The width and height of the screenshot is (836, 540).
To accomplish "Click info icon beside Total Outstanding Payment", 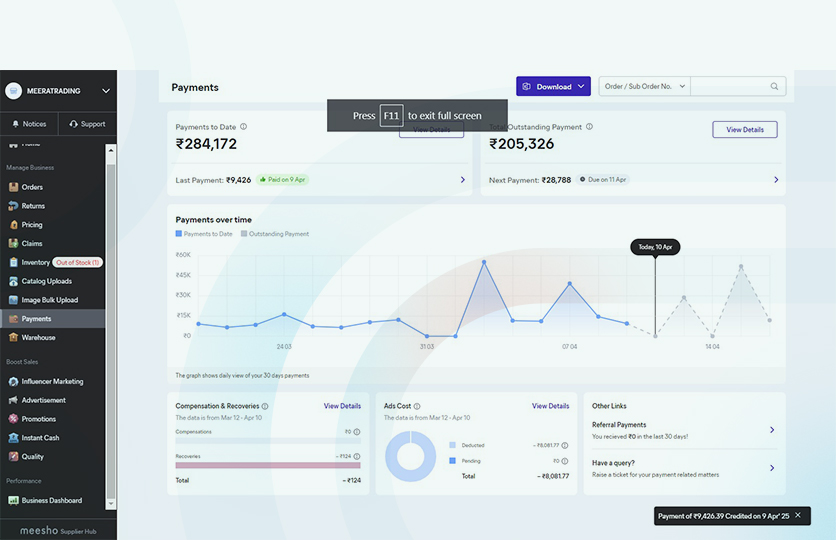I will [x=590, y=127].
